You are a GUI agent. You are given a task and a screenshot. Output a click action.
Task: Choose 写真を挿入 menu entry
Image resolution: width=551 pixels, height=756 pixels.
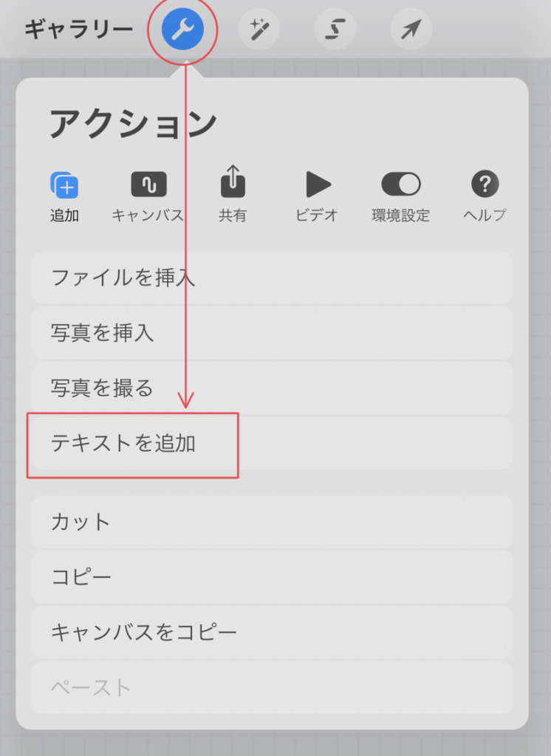pyautogui.click(x=272, y=333)
